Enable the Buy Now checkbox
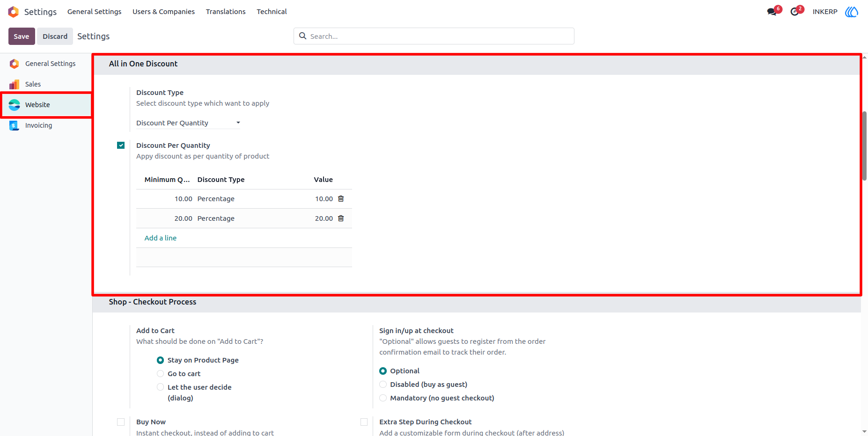 pos(121,422)
